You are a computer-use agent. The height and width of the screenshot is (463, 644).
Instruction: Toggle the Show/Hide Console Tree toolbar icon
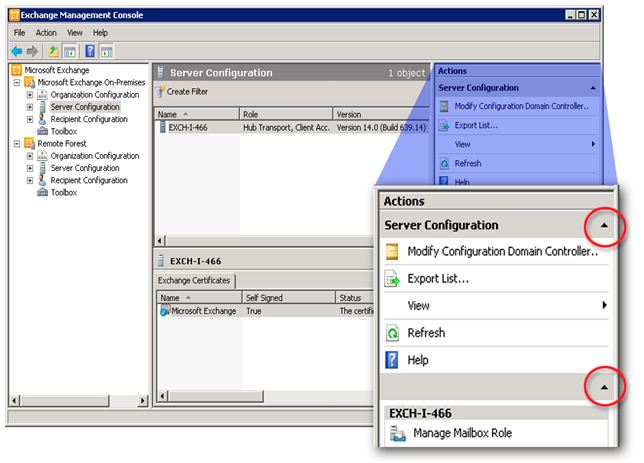pyautogui.click(x=70, y=52)
